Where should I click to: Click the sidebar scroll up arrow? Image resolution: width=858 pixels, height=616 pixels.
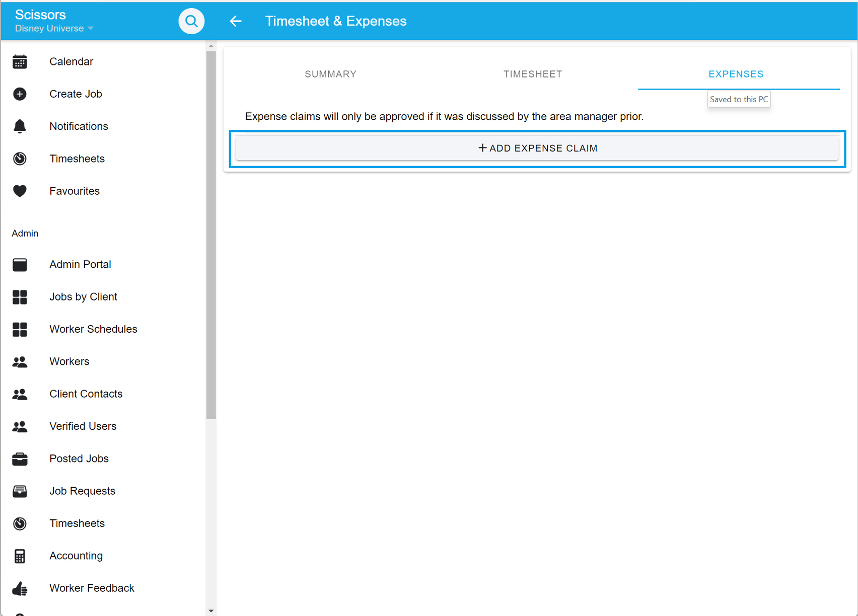click(211, 46)
